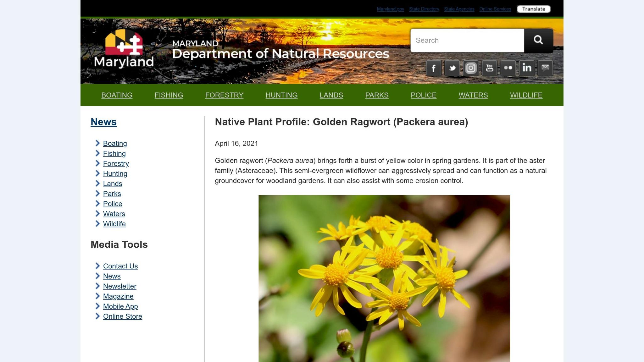Open the Hunting news sidebar link
644x362 pixels.
tap(115, 174)
